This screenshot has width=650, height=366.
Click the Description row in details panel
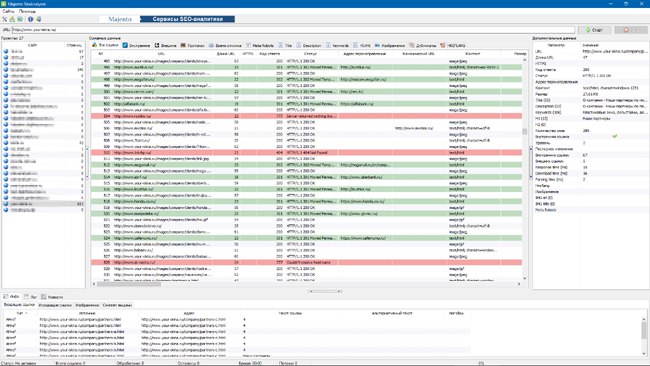tap(590, 106)
